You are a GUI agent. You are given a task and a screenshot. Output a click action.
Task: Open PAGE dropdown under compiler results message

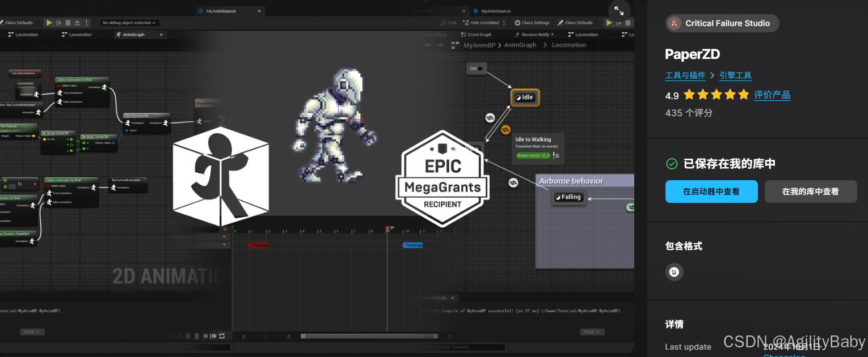click(x=592, y=332)
